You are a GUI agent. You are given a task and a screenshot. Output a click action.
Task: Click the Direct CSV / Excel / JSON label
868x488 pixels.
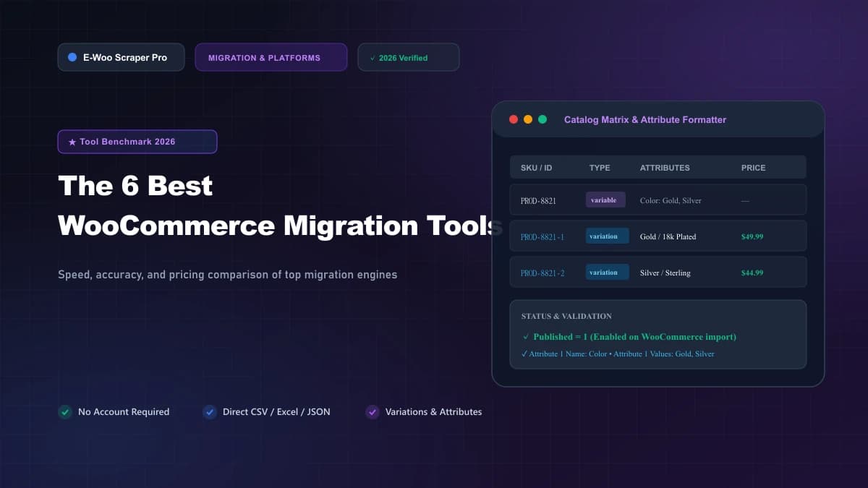point(276,412)
